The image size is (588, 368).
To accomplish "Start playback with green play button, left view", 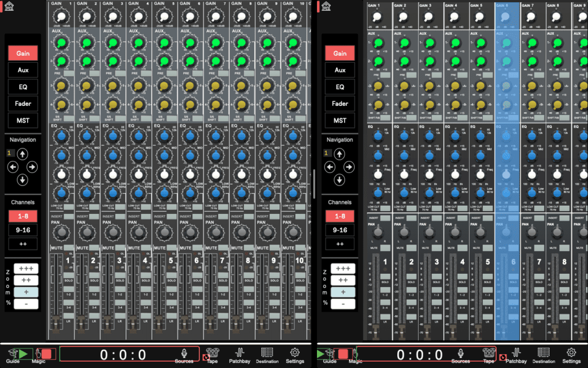I will pos(23,354).
